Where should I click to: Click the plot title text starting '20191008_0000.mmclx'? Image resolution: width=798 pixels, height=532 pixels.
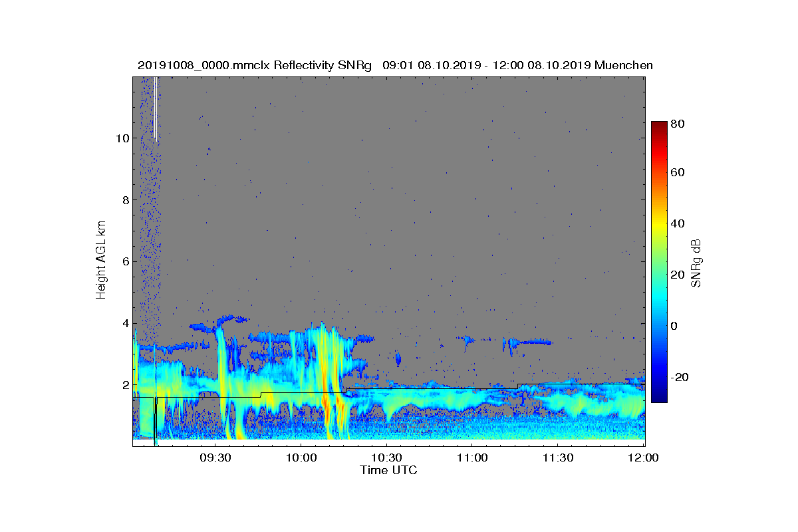395,65
